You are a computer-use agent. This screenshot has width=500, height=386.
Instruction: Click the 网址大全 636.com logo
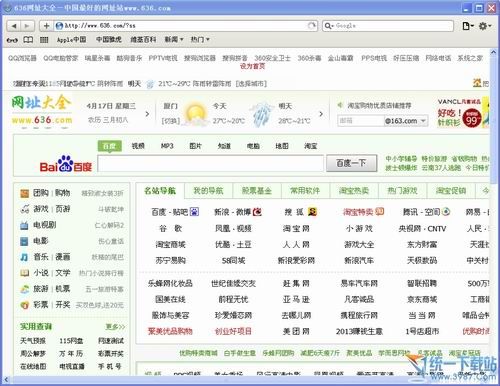[x=42, y=112]
